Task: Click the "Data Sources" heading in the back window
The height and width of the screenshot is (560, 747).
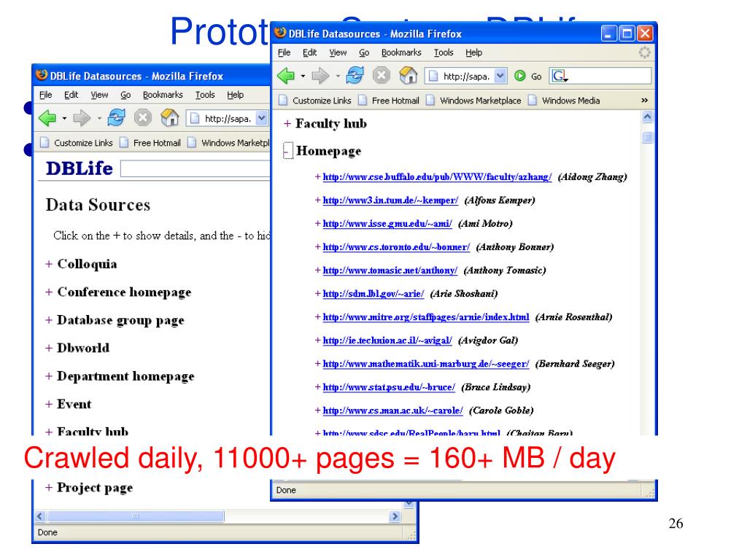Action: tap(98, 205)
